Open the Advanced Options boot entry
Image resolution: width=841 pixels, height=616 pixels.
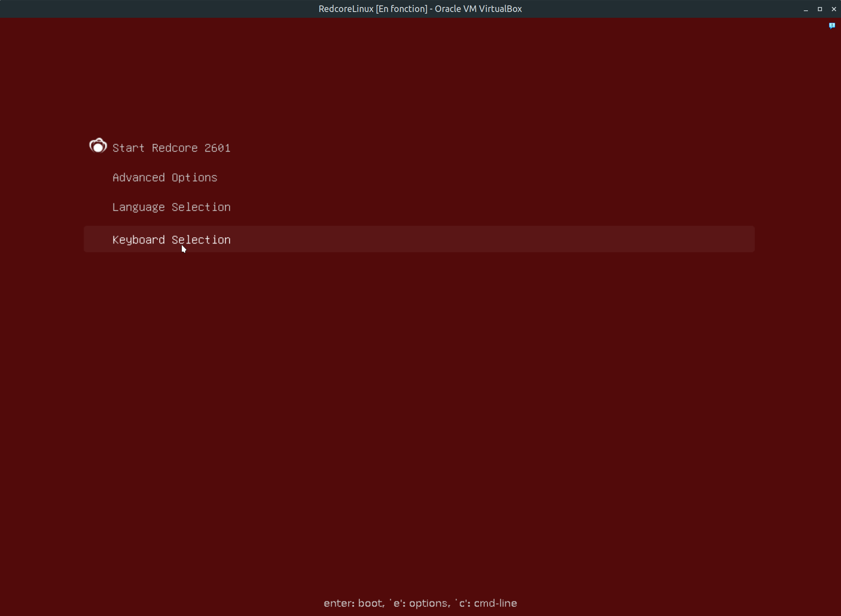pos(164,178)
